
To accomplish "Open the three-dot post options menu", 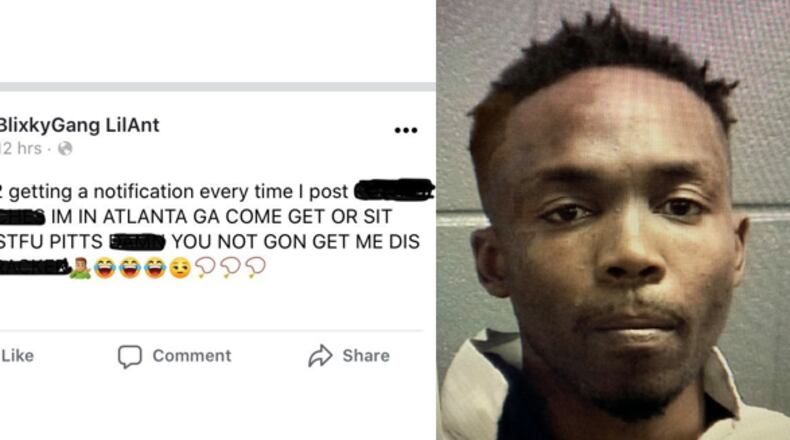I will (x=406, y=131).
